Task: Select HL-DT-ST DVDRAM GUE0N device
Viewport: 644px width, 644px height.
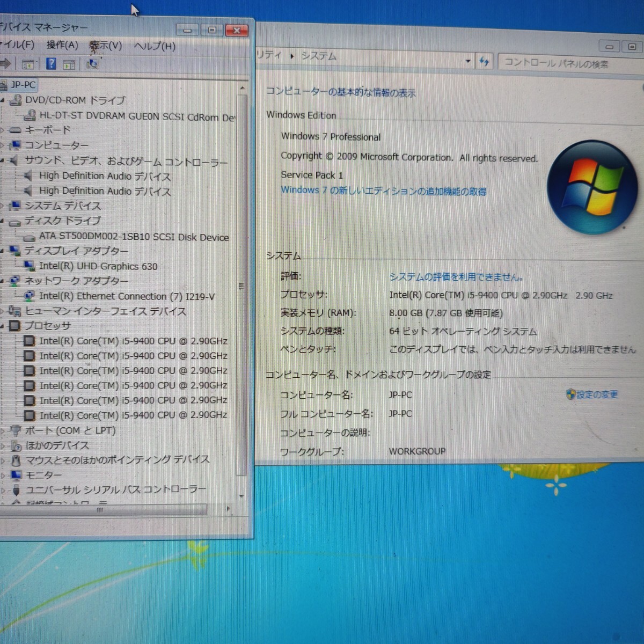Action: click(x=137, y=116)
